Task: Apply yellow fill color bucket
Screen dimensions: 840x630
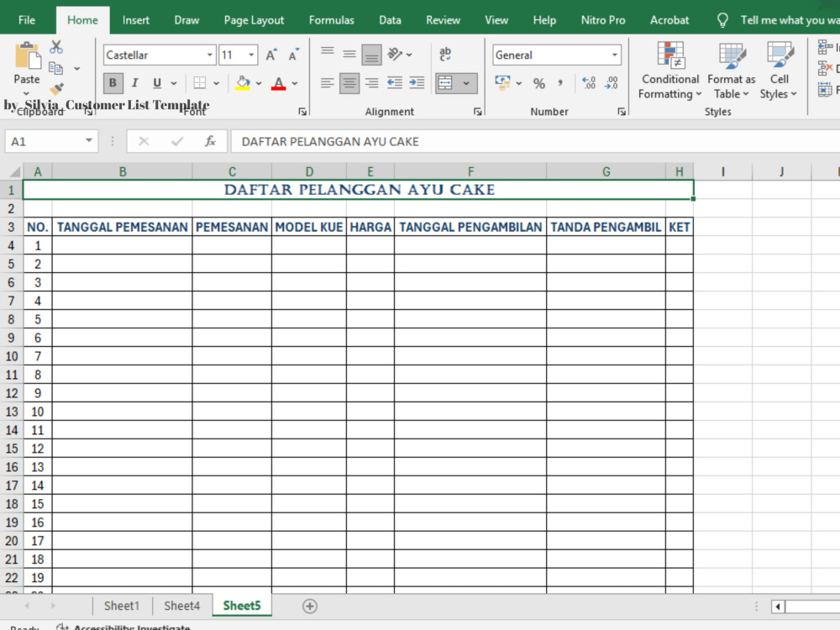Action: coord(243,83)
